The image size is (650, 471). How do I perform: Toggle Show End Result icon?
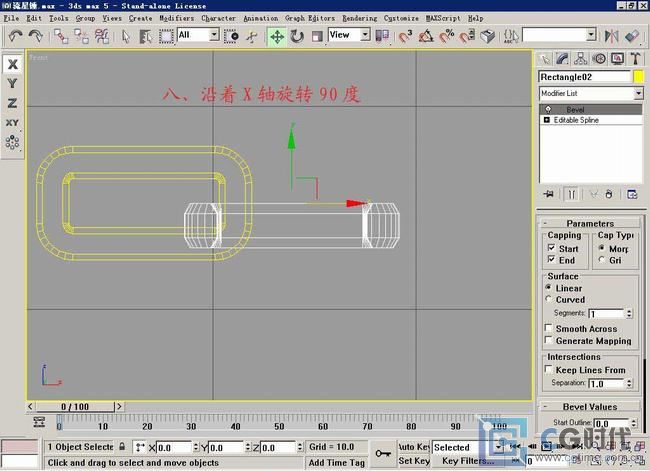coord(571,194)
